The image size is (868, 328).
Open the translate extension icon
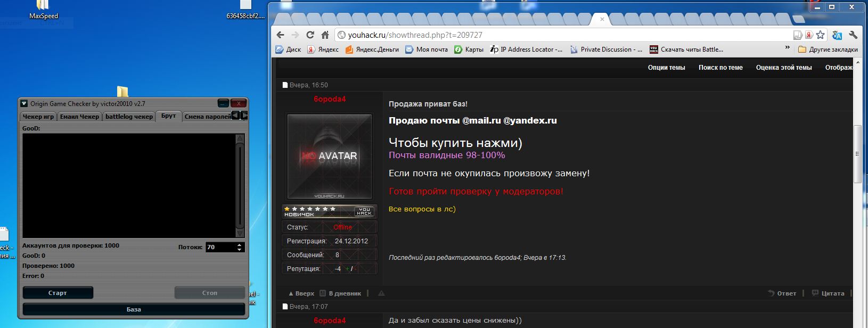[837, 35]
